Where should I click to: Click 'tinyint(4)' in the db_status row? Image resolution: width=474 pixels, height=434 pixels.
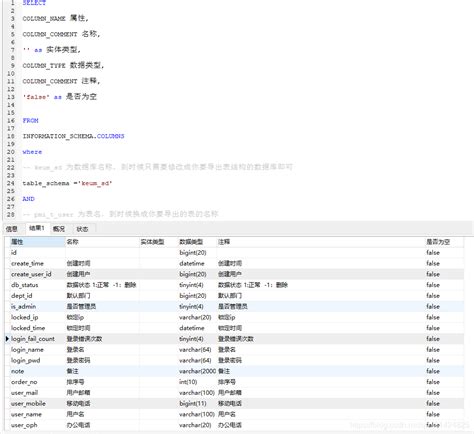(x=191, y=285)
